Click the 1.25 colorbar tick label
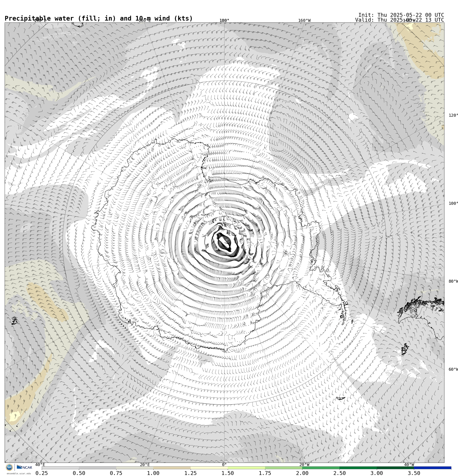458x476 pixels. tap(191, 473)
